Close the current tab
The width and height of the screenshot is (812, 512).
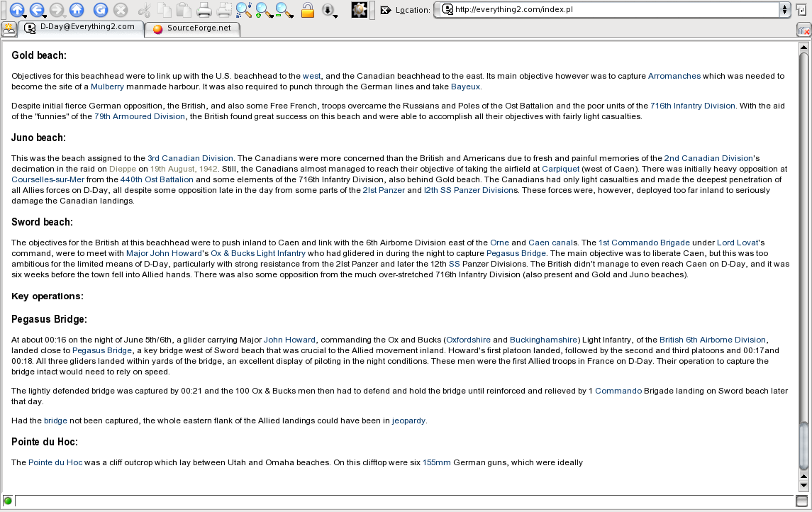click(803, 30)
